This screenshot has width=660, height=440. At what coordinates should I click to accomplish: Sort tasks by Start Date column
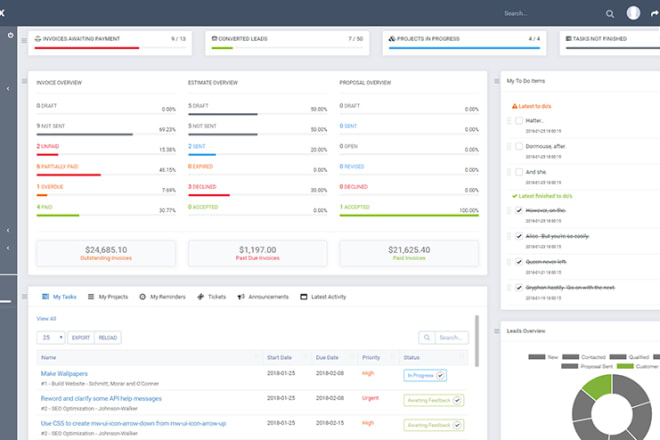click(x=279, y=357)
